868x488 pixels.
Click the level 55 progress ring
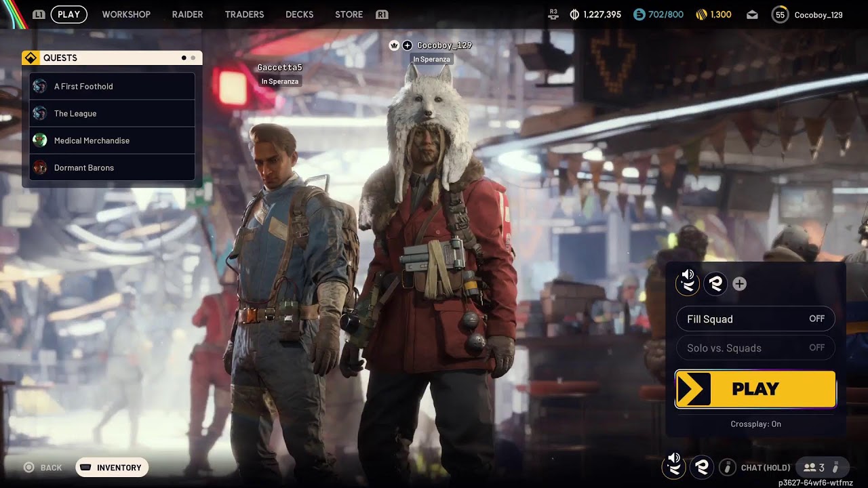click(x=780, y=14)
